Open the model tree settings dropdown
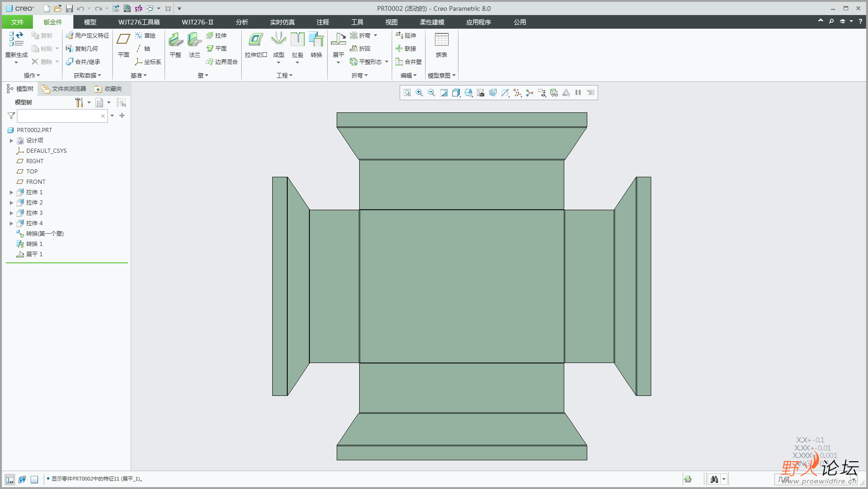The width and height of the screenshot is (868, 489). tap(89, 103)
